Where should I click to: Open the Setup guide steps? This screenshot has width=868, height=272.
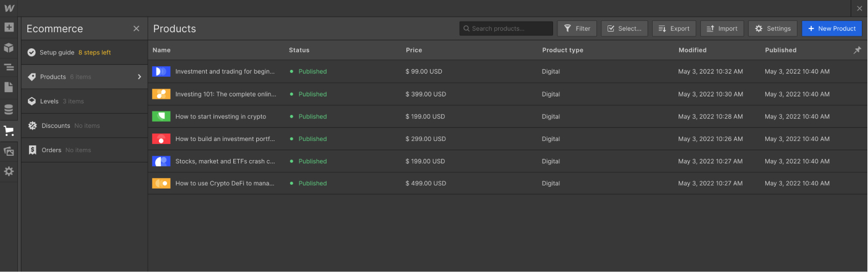point(85,53)
